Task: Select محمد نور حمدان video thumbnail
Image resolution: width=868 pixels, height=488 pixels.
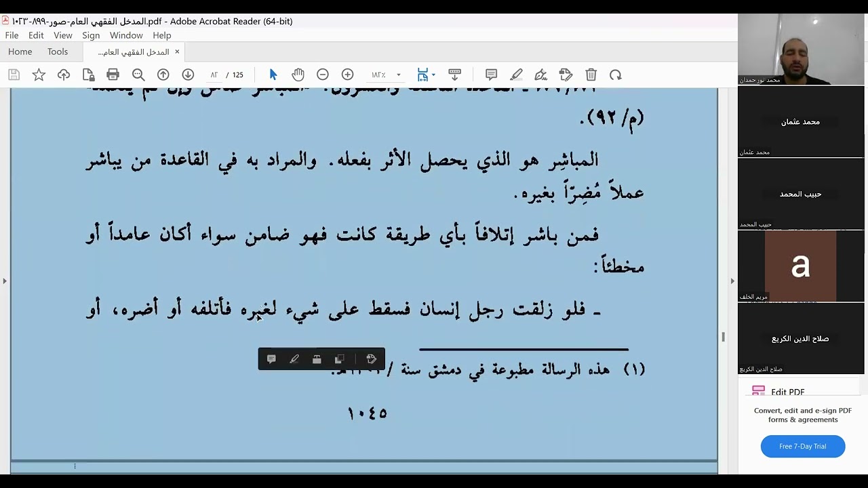Action: pos(801,49)
